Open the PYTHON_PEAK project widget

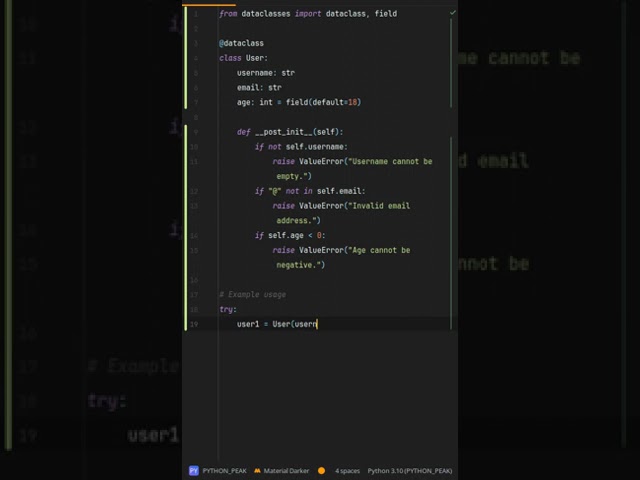click(224, 471)
